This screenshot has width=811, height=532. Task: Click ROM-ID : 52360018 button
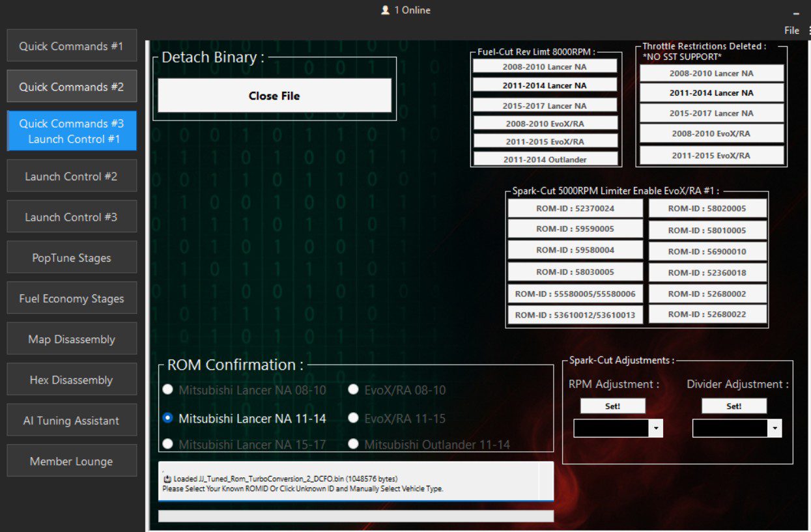pos(707,272)
